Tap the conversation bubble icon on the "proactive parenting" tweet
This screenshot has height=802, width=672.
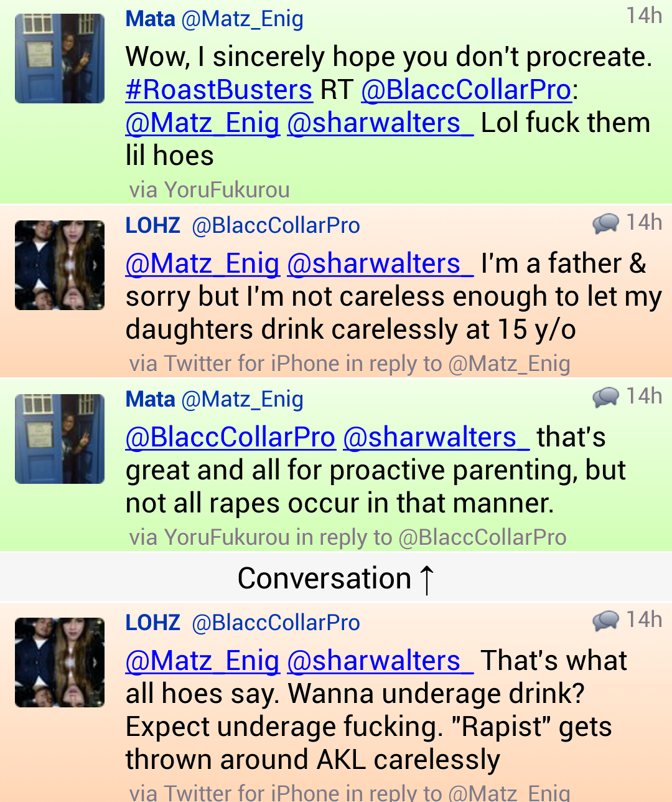click(605, 397)
